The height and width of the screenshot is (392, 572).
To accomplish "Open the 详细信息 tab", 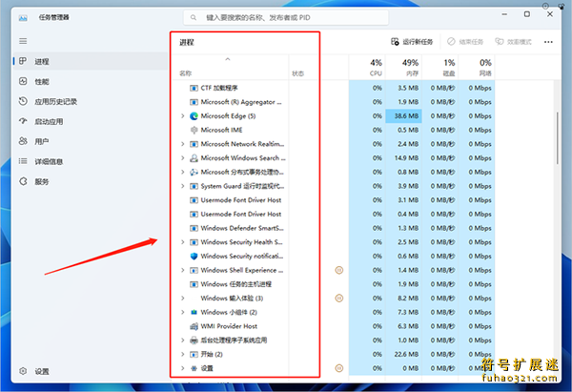I will (91, 161).
